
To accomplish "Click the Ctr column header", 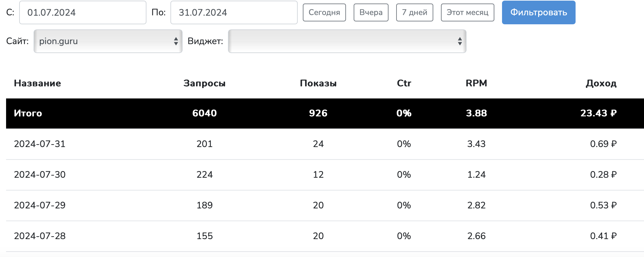I will coord(404,83).
